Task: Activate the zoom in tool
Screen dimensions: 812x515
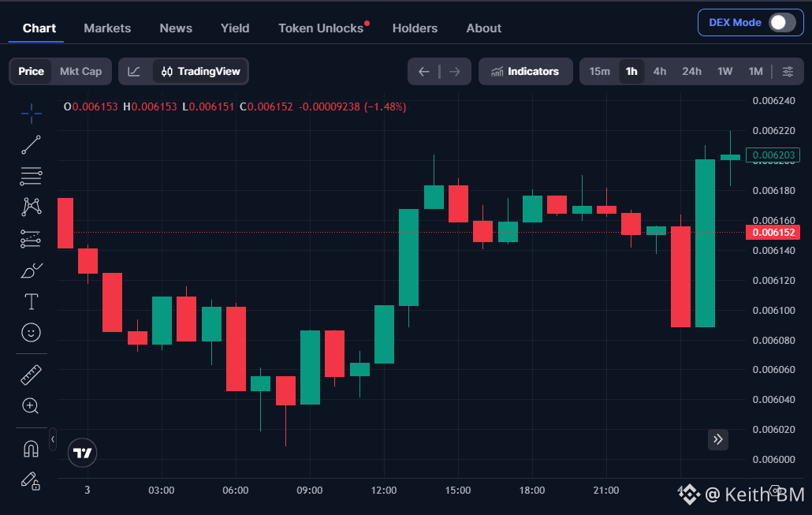Action: tap(31, 406)
